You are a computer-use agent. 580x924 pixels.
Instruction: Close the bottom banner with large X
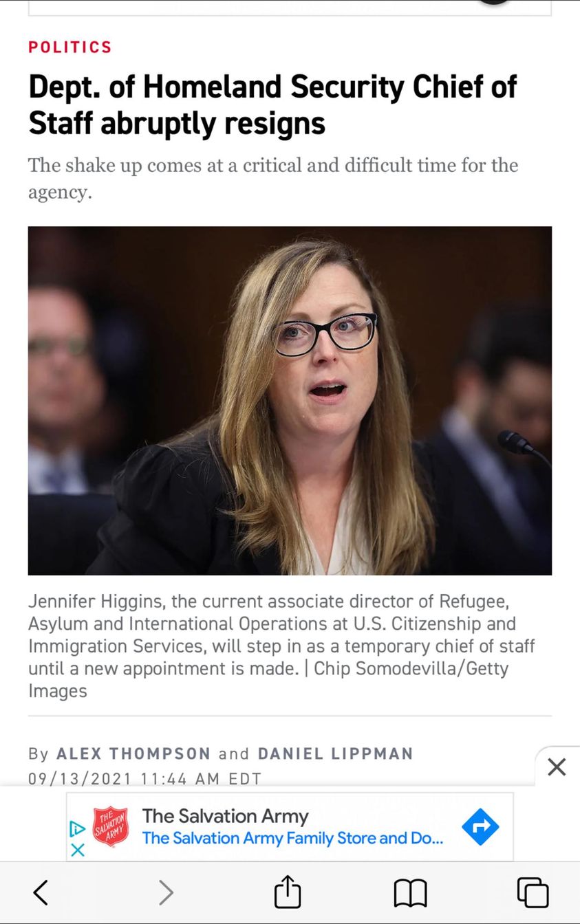point(557,767)
